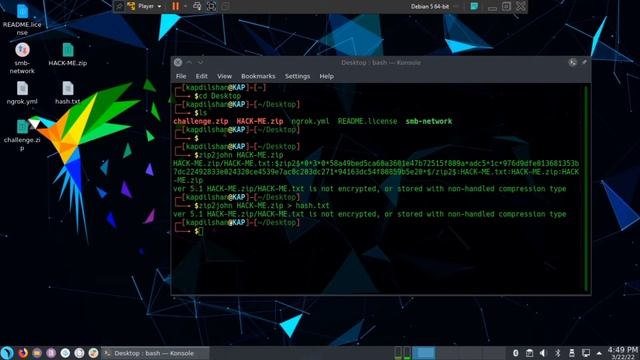640x360 pixels.
Task: Click the Konsole terminal scrollbar
Action: coord(586,188)
